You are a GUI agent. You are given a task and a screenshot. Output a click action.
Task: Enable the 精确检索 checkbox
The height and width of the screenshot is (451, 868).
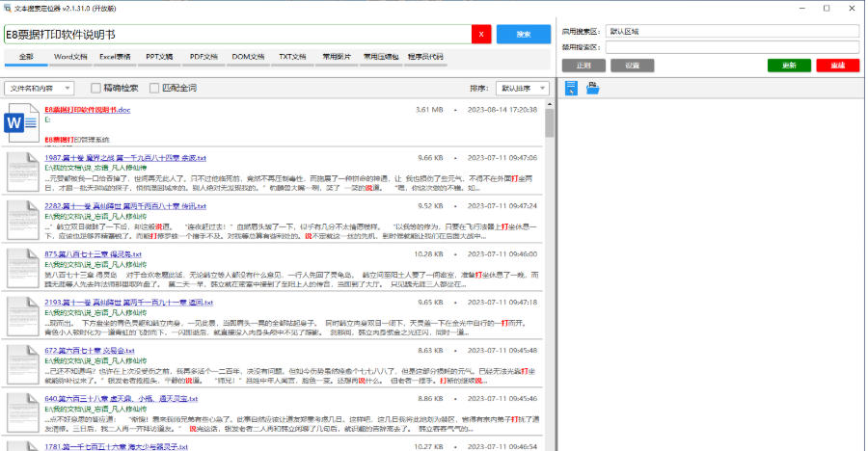tap(95, 88)
